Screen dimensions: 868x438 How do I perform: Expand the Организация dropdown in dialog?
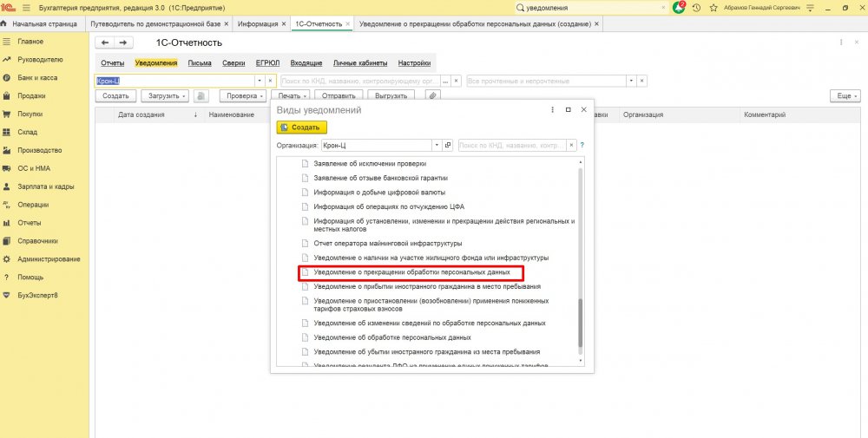(x=437, y=146)
